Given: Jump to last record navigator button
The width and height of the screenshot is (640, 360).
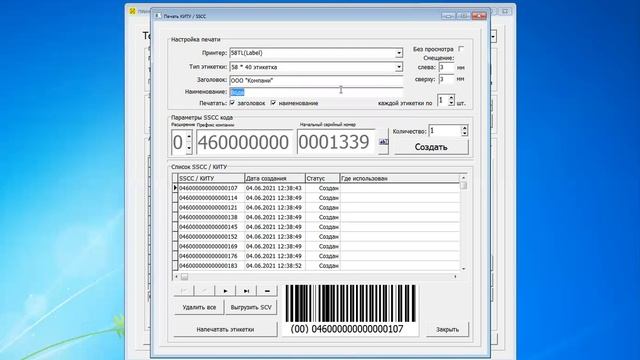Looking at the screenshot, I should (x=246, y=291).
